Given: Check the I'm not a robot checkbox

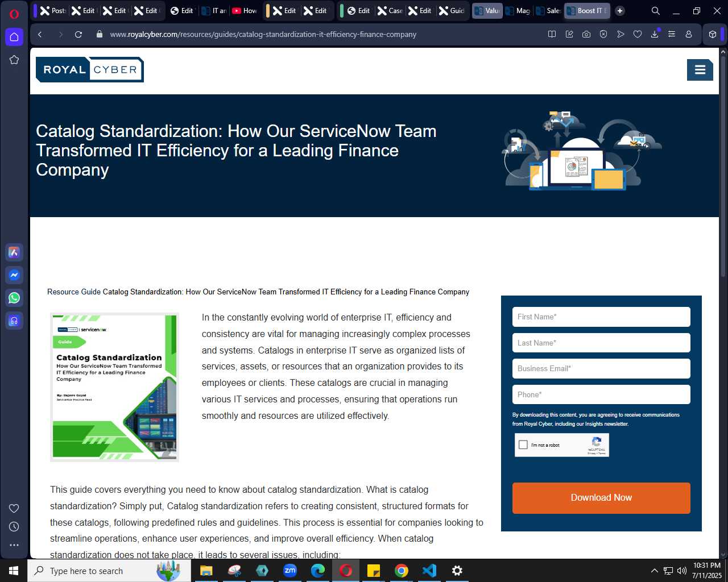Looking at the screenshot, I should point(523,445).
